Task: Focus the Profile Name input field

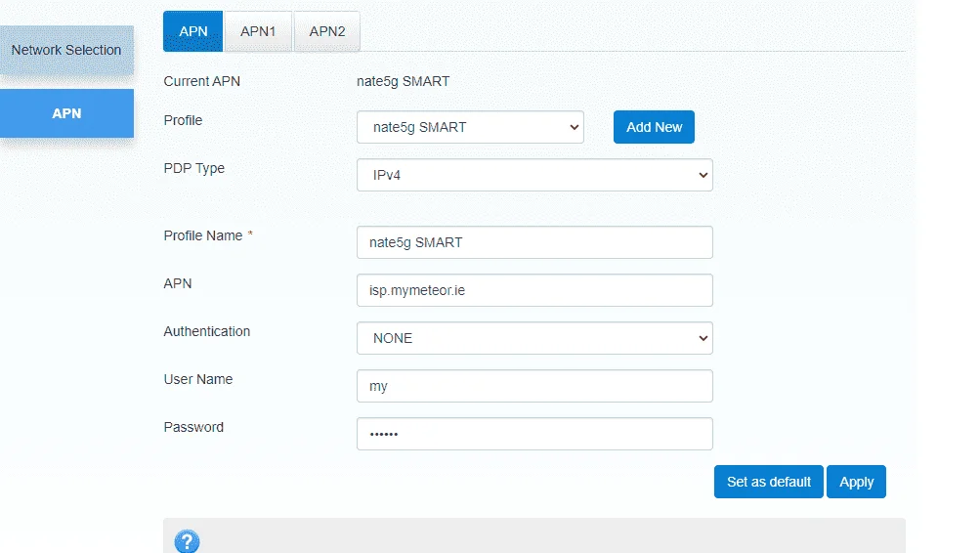Action: click(x=534, y=242)
